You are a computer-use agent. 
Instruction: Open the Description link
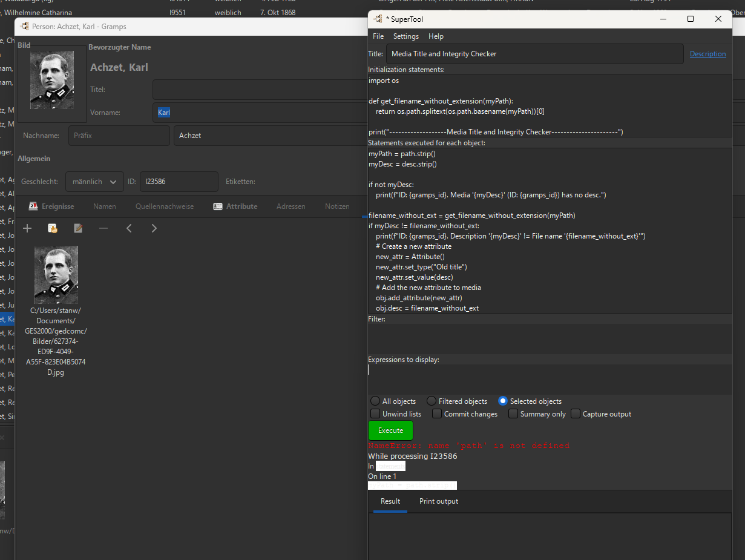coord(707,54)
